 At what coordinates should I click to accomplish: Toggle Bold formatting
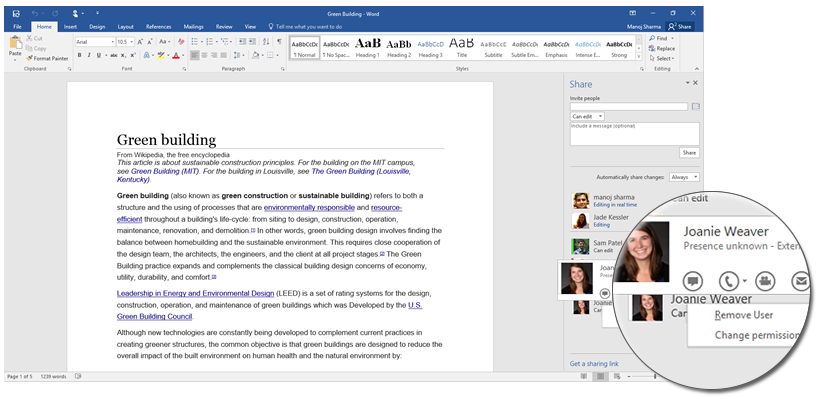pos(79,55)
